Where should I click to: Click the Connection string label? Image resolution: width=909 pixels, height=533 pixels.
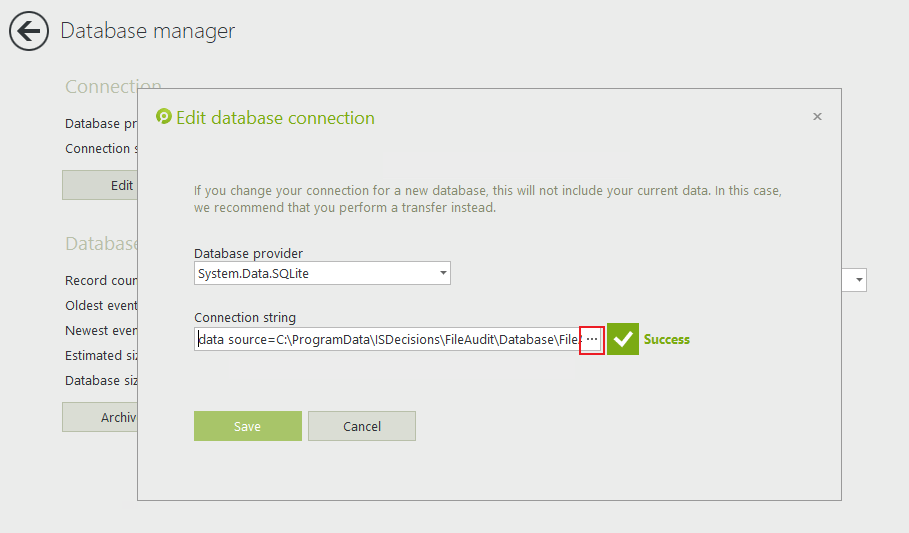[x=245, y=318]
